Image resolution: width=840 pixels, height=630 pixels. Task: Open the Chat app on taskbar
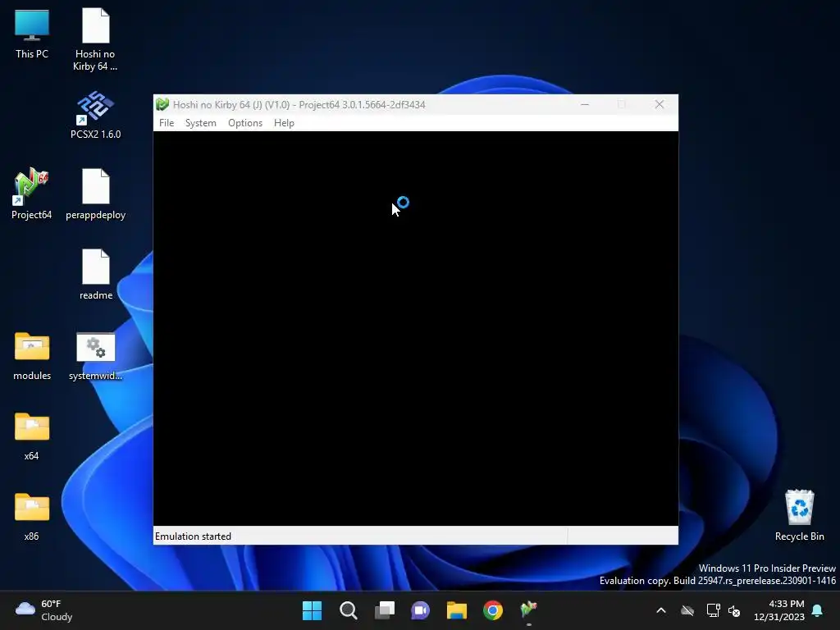tap(421, 610)
